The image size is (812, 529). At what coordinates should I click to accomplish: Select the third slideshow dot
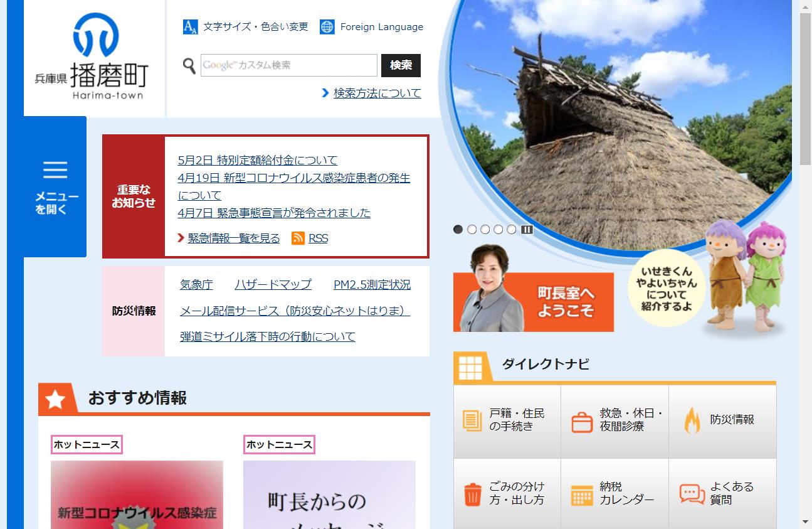point(485,230)
